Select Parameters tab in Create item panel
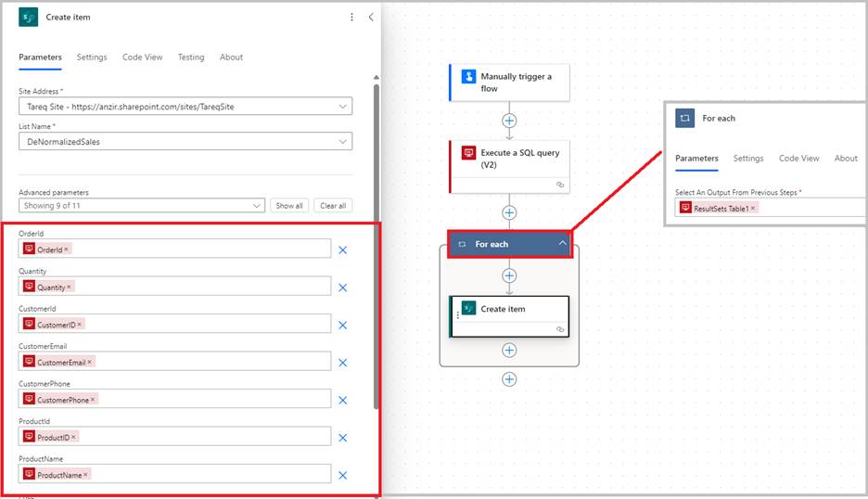The height and width of the screenshot is (499, 868). (41, 58)
